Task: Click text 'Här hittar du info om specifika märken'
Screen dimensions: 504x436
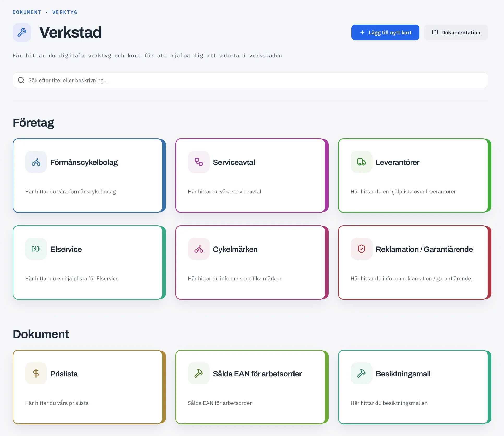Action: click(235, 278)
